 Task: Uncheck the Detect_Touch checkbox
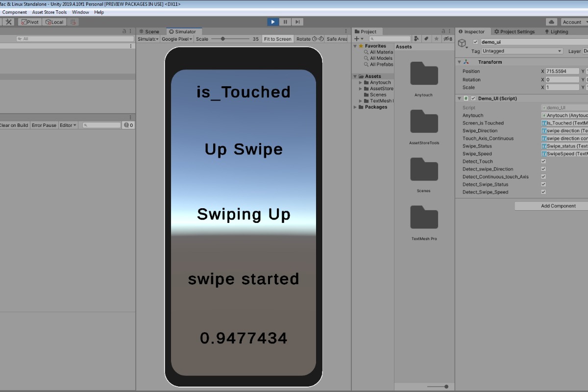(x=543, y=161)
